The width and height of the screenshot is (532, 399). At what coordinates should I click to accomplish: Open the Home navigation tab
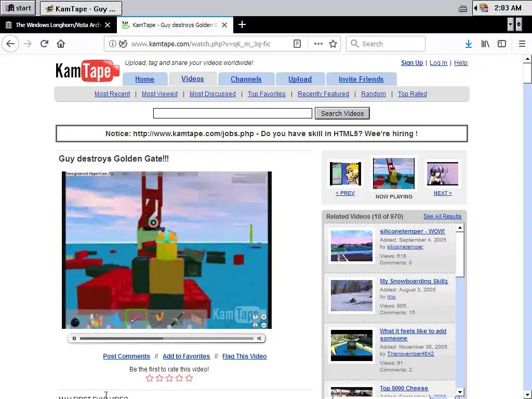pos(144,79)
